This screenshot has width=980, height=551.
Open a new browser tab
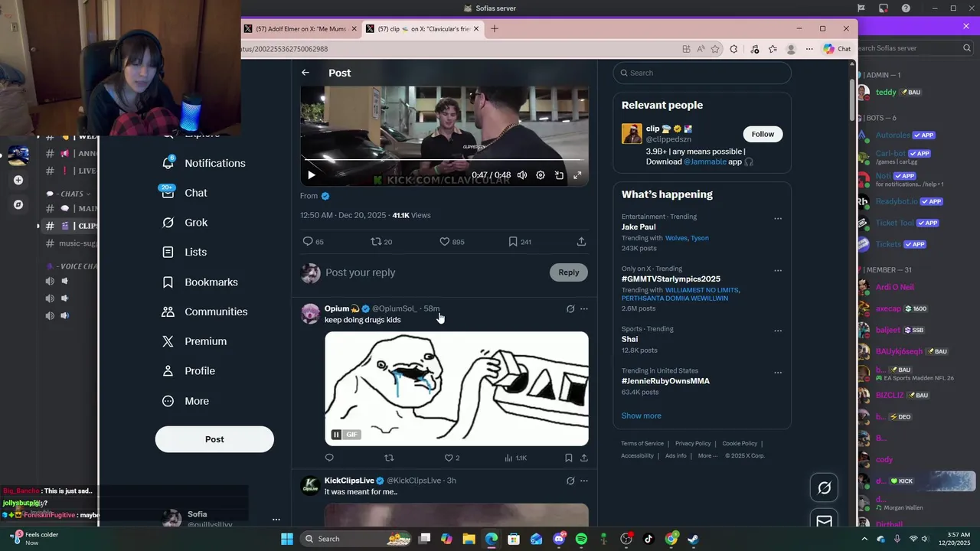click(495, 29)
